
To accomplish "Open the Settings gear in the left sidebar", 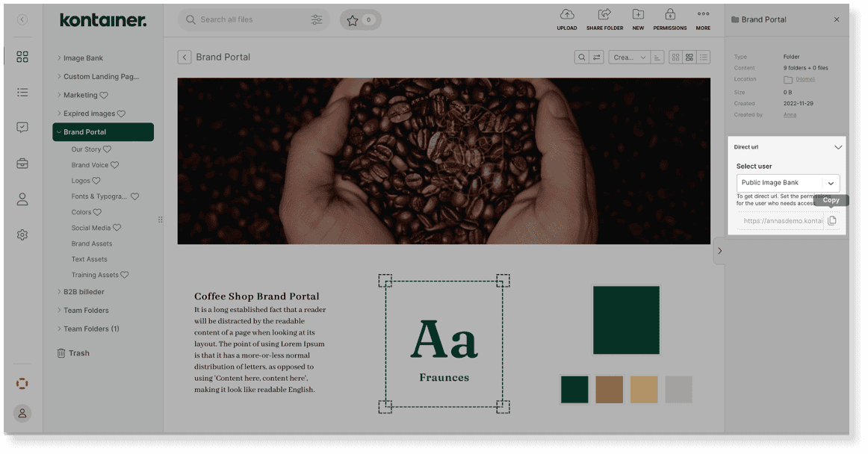I will coord(22,235).
